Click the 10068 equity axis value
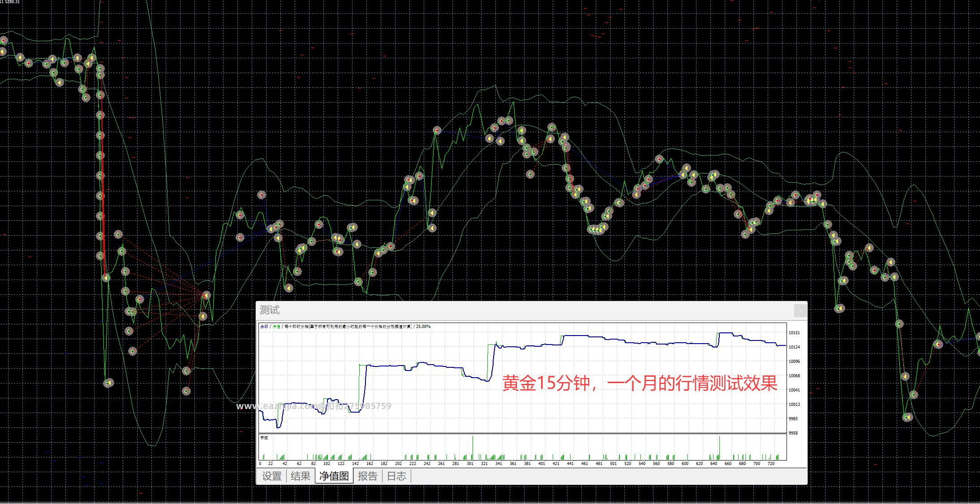This screenshot has width=980, height=504. (794, 376)
